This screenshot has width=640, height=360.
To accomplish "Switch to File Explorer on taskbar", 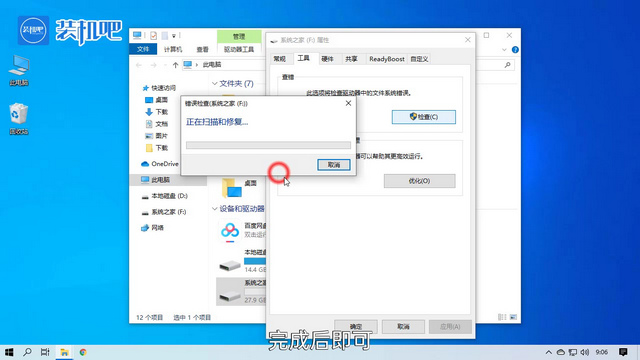I will click(64, 352).
